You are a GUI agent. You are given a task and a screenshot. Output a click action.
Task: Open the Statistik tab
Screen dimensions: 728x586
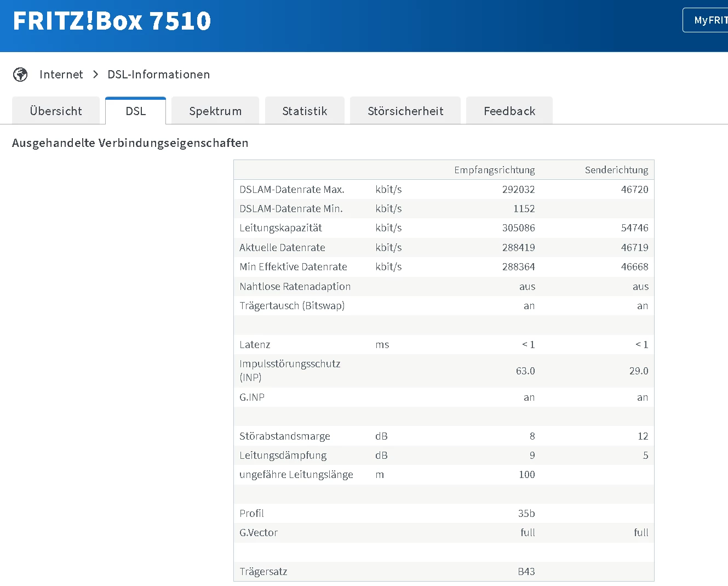coord(305,111)
